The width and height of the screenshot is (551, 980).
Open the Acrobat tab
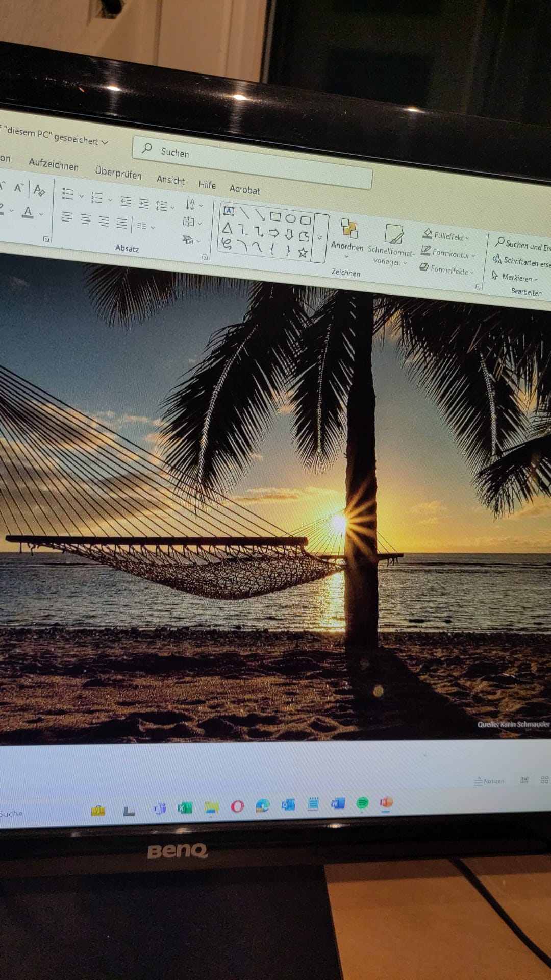244,189
